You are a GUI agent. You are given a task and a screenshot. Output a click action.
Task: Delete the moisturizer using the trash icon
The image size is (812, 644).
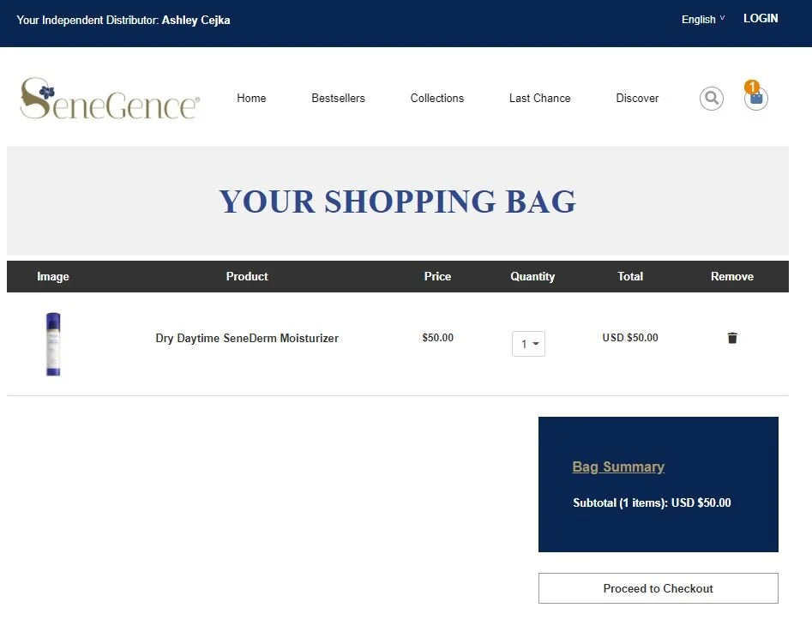731,338
